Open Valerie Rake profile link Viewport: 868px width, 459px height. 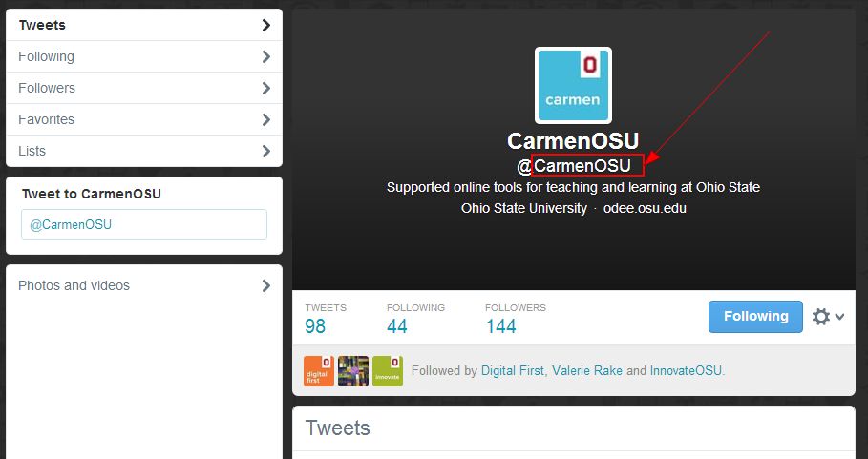tap(586, 370)
